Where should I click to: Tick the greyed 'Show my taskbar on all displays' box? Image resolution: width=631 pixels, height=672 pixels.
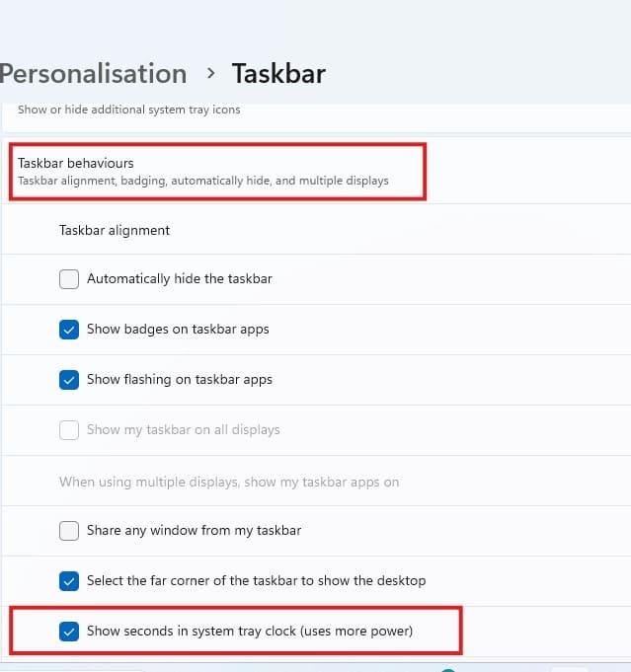click(x=69, y=430)
